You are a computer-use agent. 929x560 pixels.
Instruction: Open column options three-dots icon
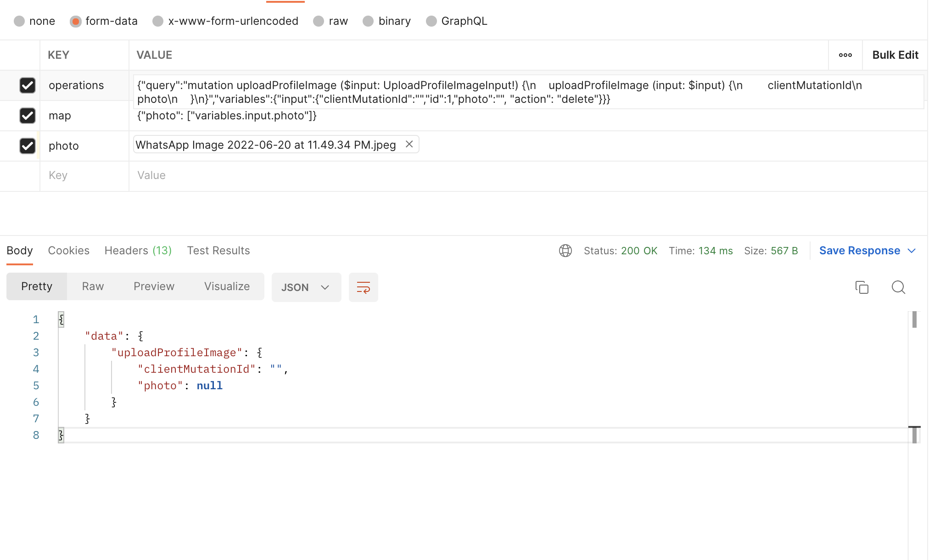[x=845, y=55]
